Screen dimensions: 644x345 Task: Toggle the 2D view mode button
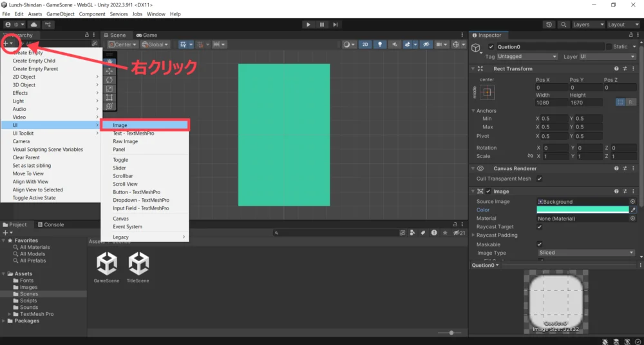pos(365,44)
